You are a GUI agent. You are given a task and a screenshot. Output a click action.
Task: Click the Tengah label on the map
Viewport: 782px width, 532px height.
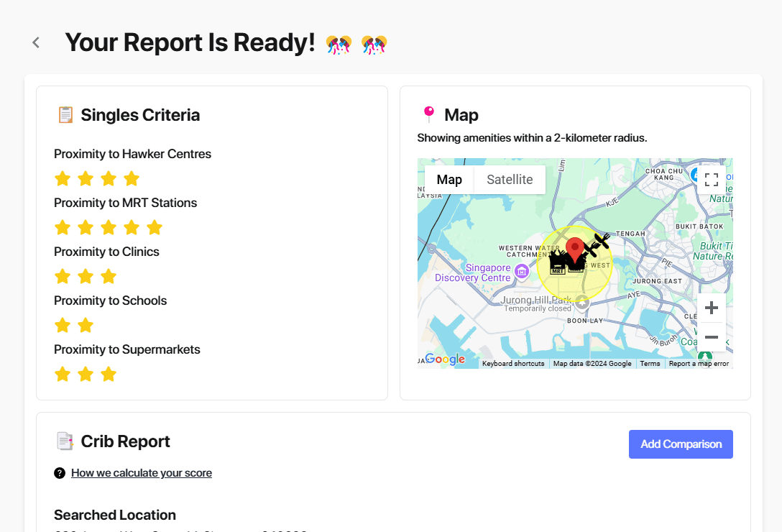pos(630,234)
